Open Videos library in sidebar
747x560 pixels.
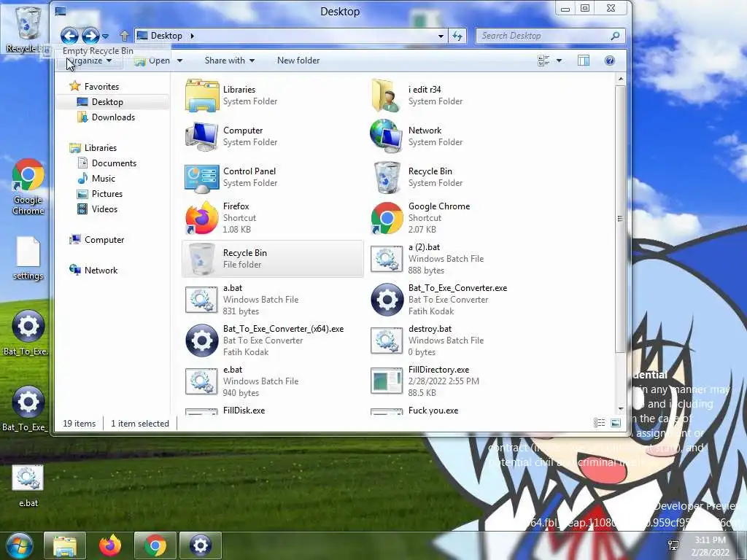[x=97, y=209]
